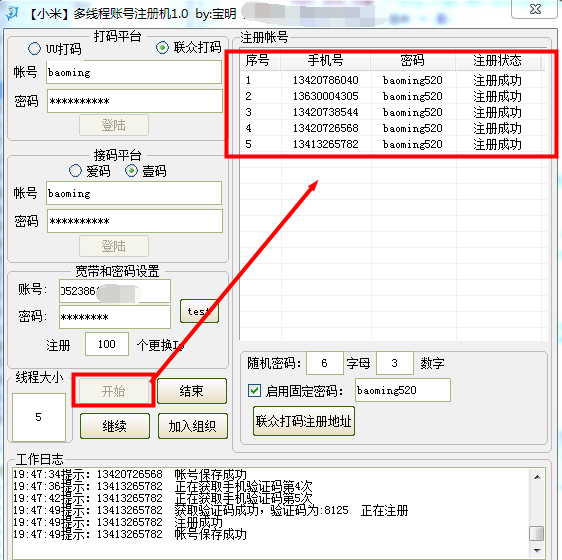562x560 pixels.
Task: Click log line with 验证码为:8125
Action: click(211, 510)
